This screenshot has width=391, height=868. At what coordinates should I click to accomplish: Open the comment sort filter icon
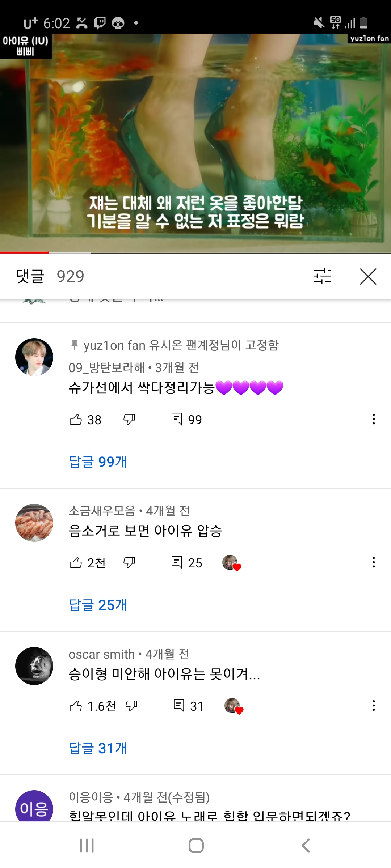pos(322,276)
